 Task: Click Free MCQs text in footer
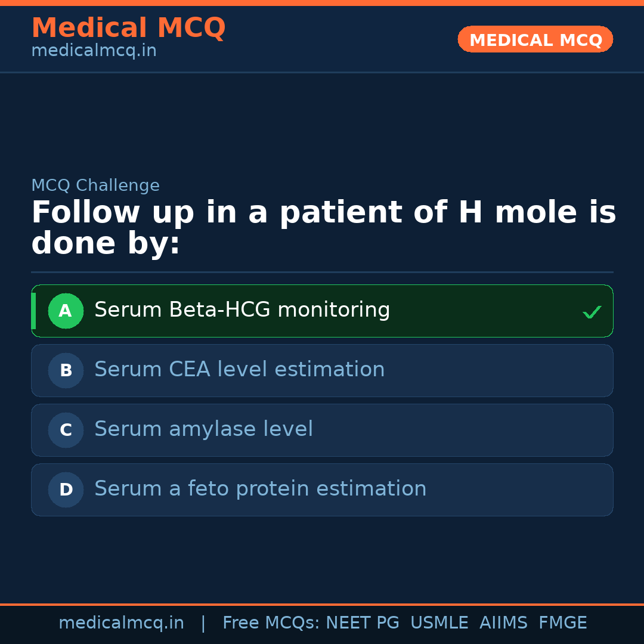(x=271, y=623)
